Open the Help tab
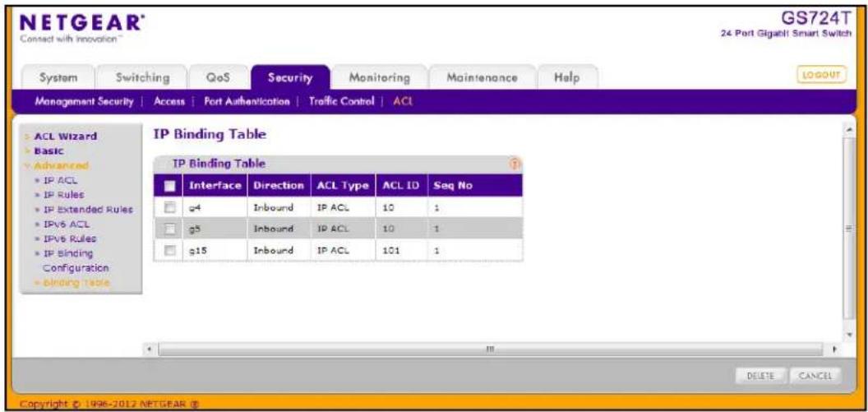Image resolution: width=868 pixels, height=412 pixels. point(567,78)
